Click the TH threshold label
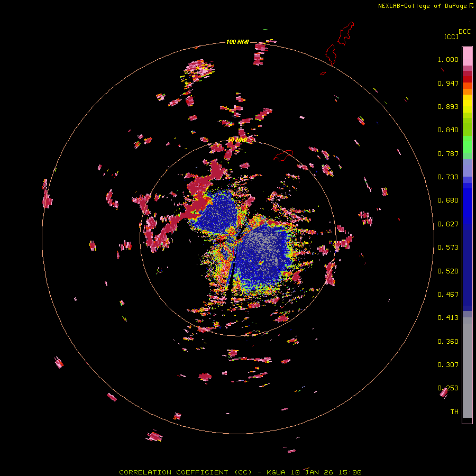476x476 pixels. [x=454, y=412]
